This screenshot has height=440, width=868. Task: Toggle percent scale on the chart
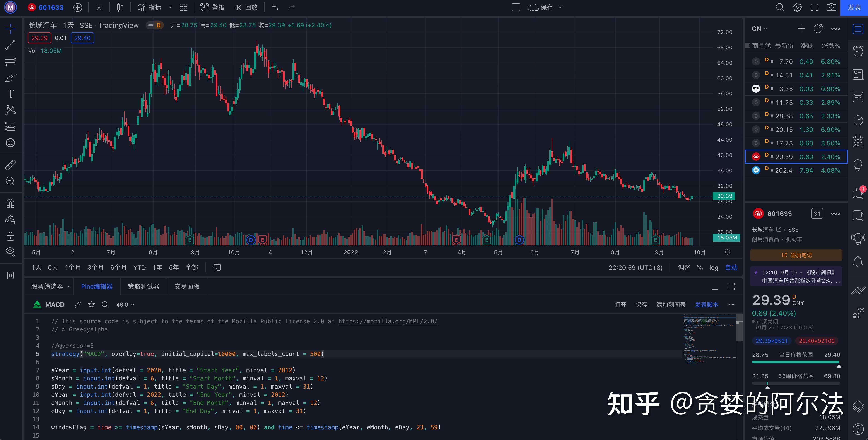point(700,268)
